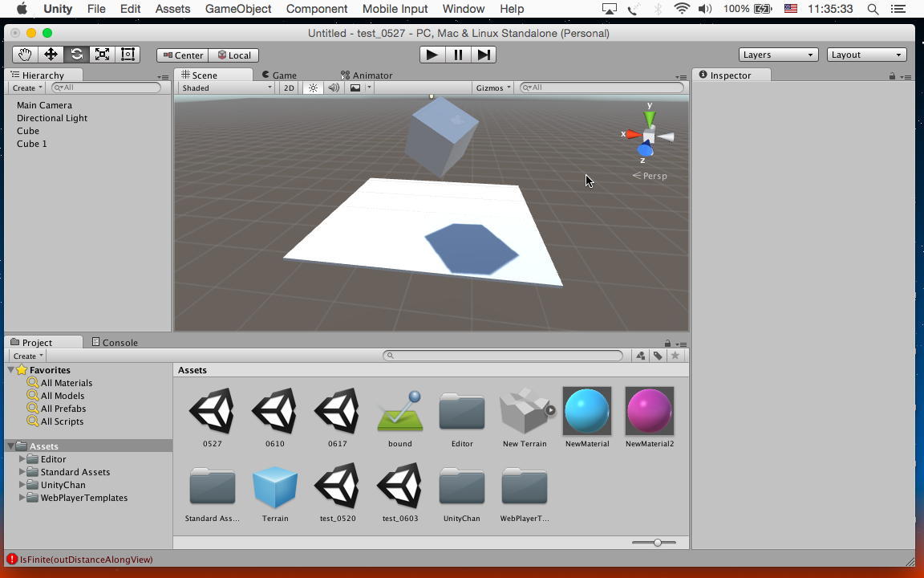
Task: Click the Step frame button
Action: [484, 55]
